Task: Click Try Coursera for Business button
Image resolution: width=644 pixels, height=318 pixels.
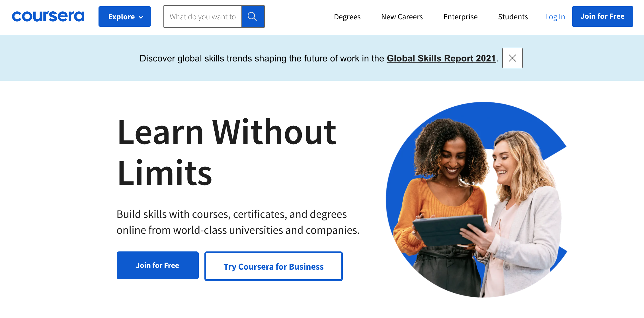Action: pos(273,266)
